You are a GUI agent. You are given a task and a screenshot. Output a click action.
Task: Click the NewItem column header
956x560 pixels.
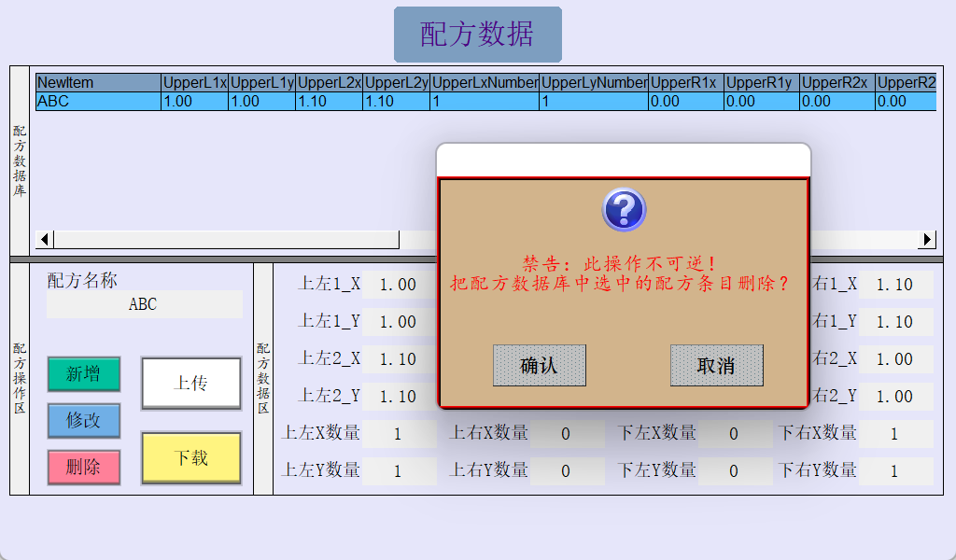click(x=98, y=83)
